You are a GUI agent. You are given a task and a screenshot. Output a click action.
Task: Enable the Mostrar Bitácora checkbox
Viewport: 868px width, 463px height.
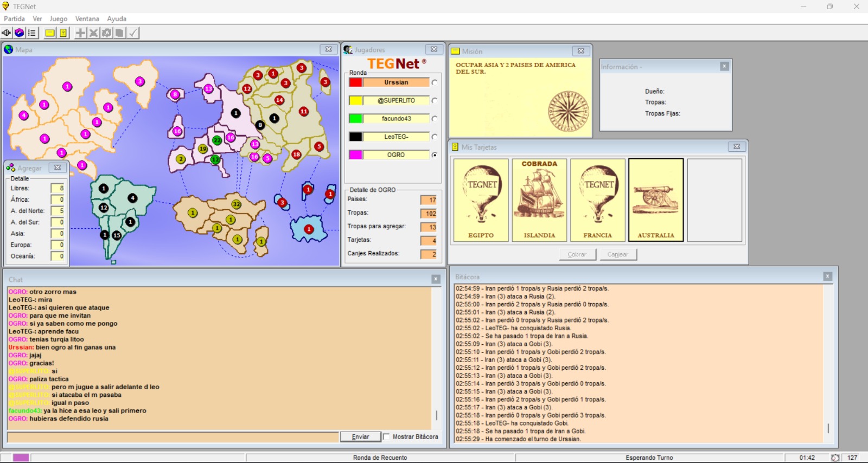[x=386, y=437]
